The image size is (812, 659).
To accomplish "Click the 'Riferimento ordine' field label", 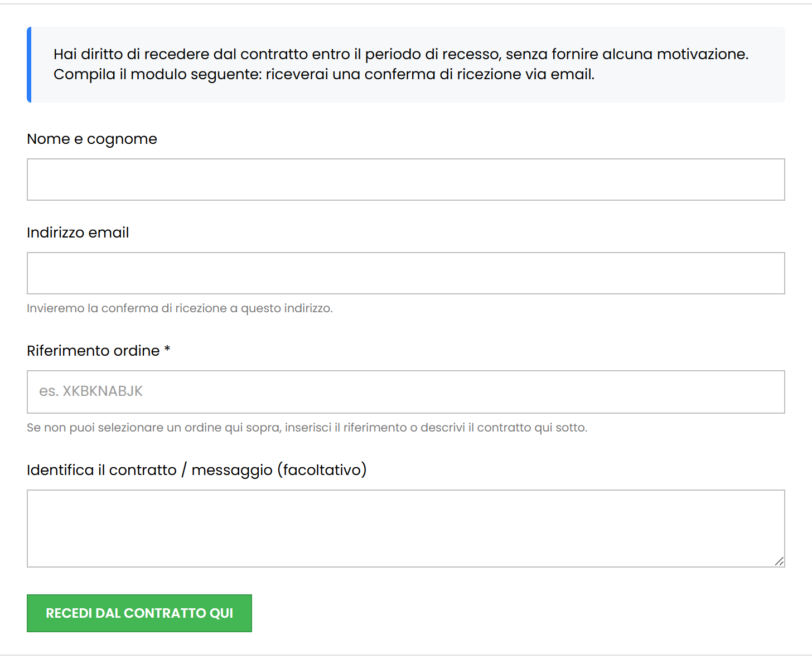I will [x=93, y=351].
